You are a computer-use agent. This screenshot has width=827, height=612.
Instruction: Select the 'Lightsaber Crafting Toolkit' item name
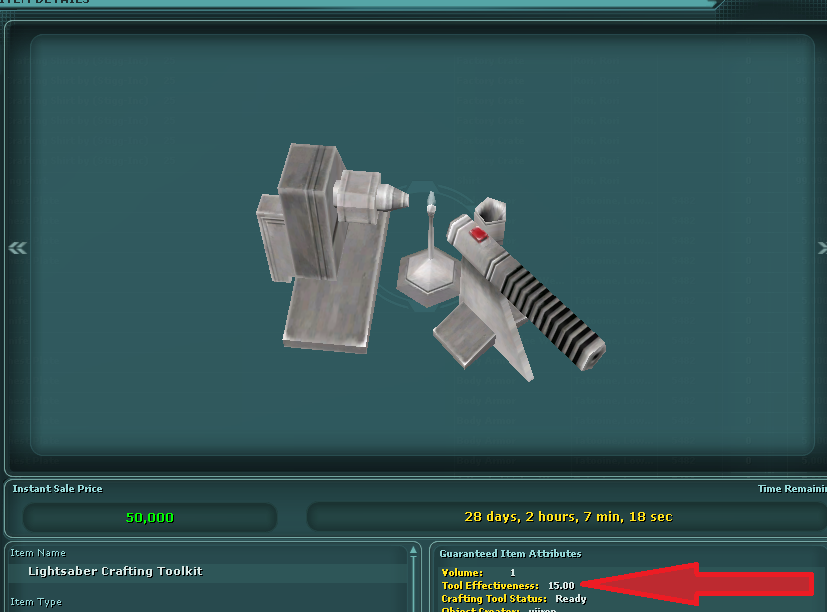tap(115, 571)
